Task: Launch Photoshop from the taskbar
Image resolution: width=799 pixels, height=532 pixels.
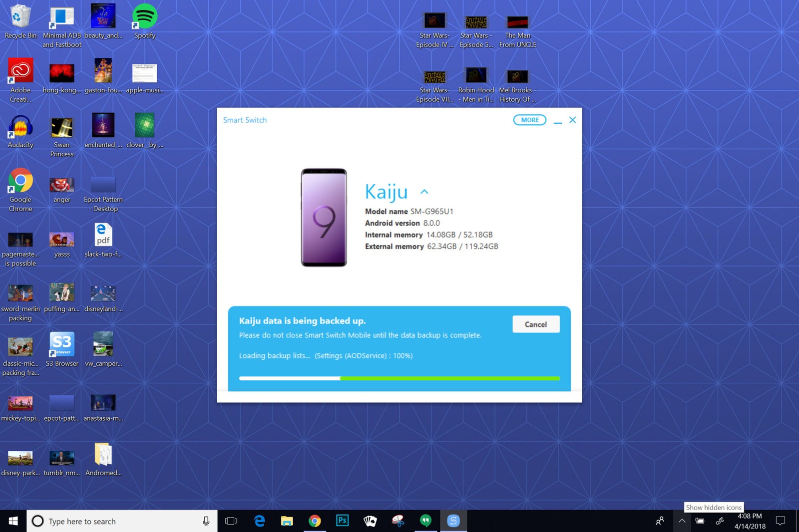Action: tap(342, 521)
